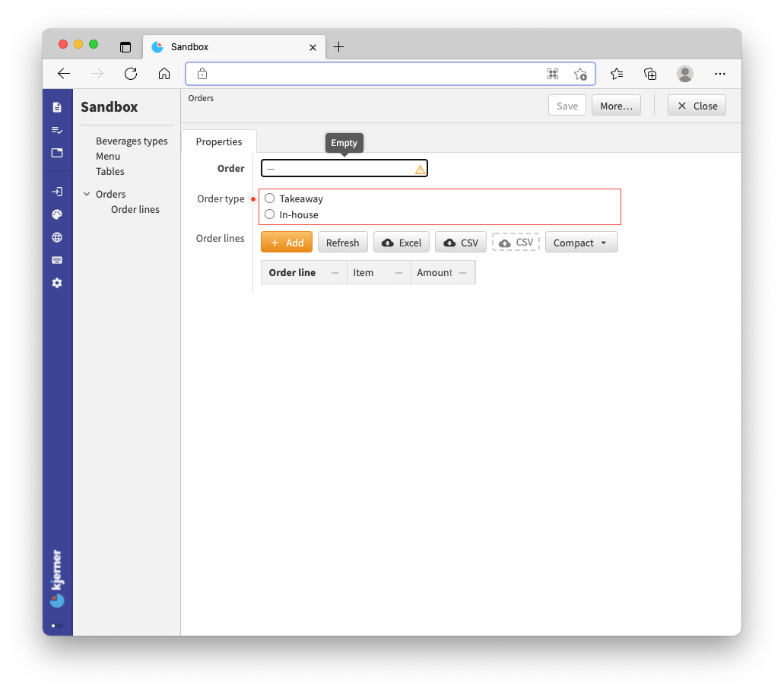Image resolution: width=784 pixels, height=692 pixels.
Task: Switch to the Properties tab
Action: coord(219,141)
